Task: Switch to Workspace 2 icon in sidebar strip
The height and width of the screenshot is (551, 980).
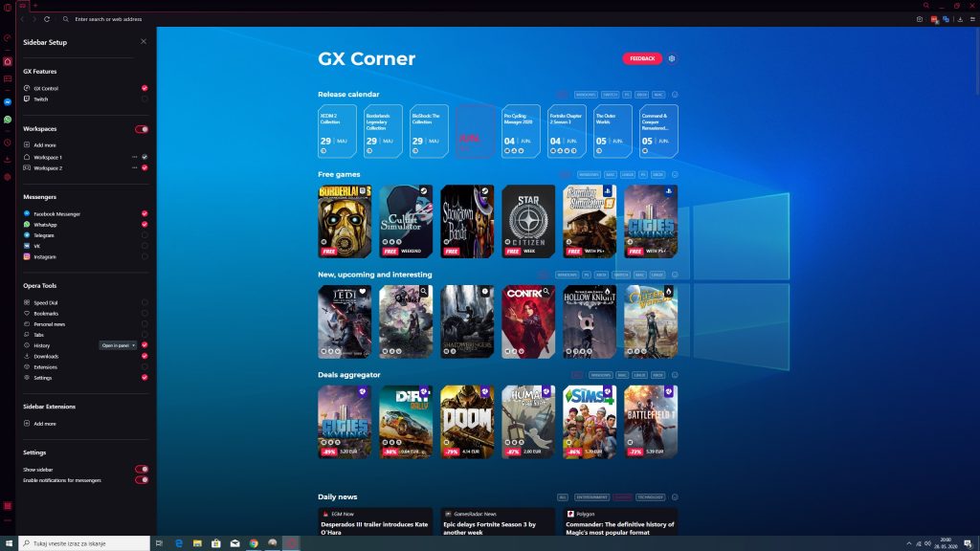Action: pyautogui.click(x=8, y=78)
